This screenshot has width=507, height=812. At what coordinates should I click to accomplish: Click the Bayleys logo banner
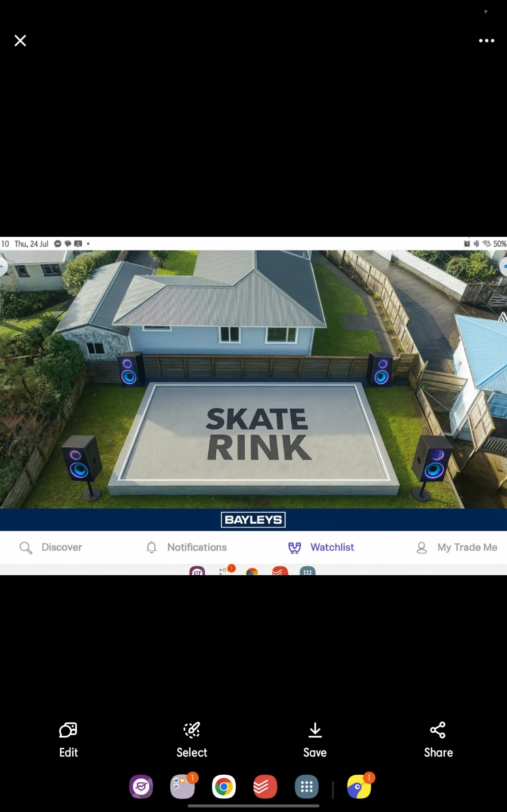pyautogui.click(x=253, y=520)
